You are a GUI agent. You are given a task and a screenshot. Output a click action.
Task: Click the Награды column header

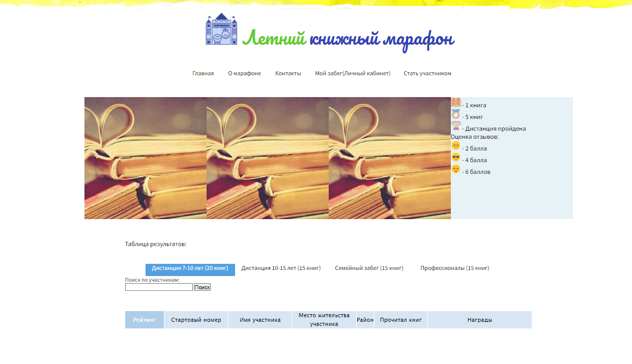click(x=480, y=320)
